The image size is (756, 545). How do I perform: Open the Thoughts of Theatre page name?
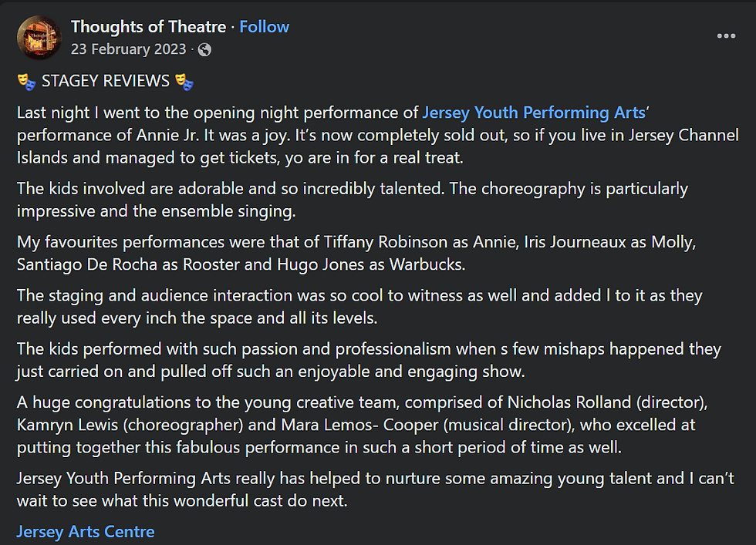[x=148, y=27]
